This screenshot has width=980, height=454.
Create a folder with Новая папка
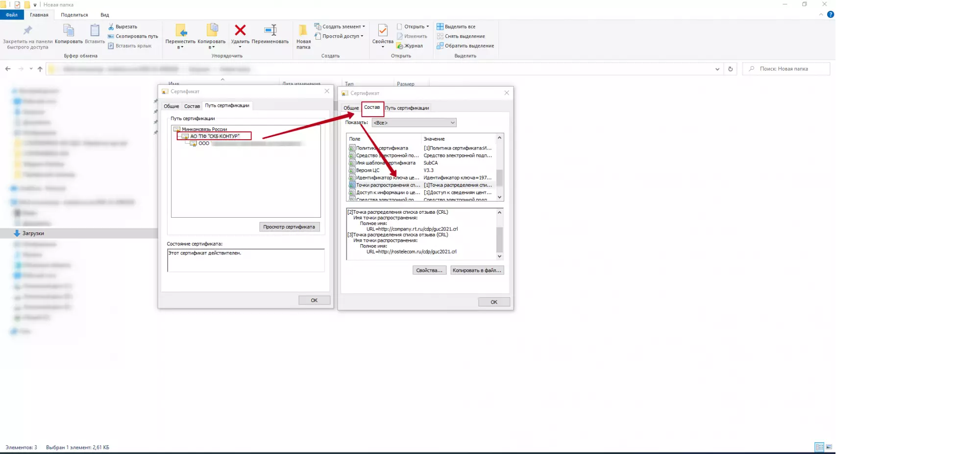(x=303, y=36)
